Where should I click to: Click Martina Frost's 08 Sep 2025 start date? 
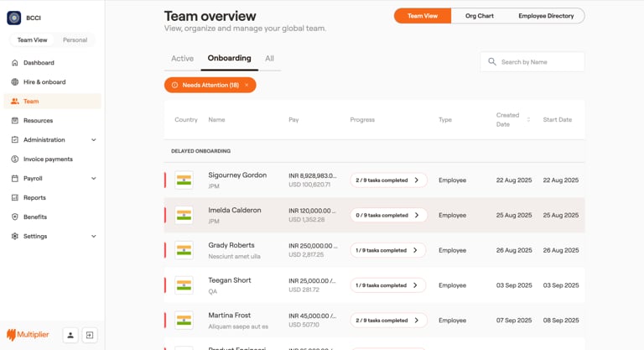tap(561, 321)
